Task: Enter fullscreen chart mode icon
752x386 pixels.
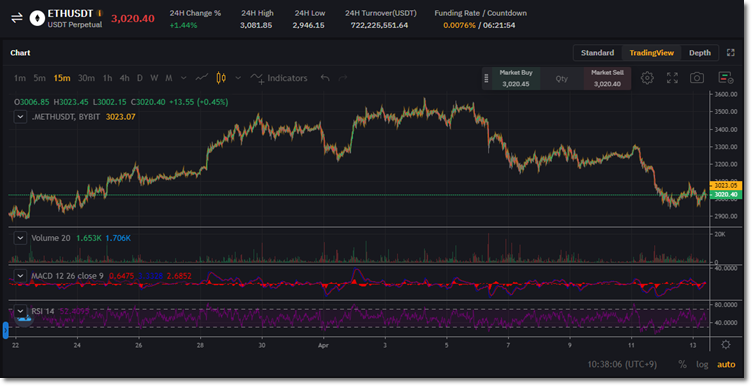Action: tap(672, 78)
